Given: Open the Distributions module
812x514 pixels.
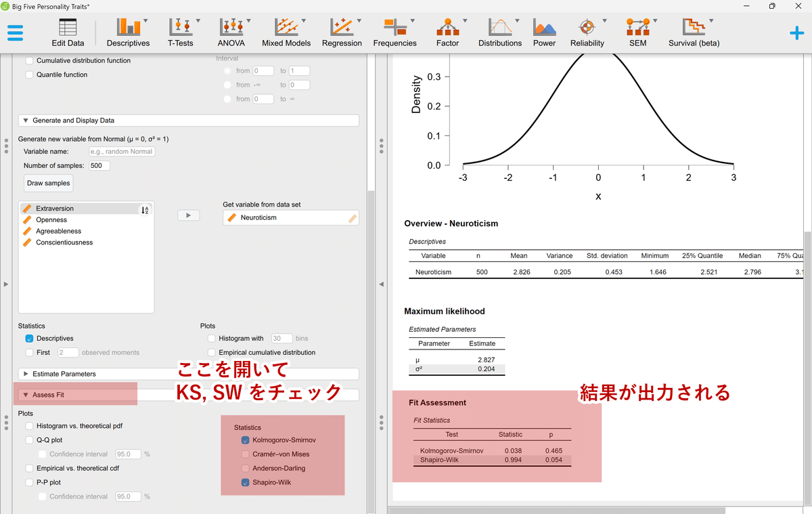Looking at the screenshot, I should pyautogui.click(x=500, y=31).
